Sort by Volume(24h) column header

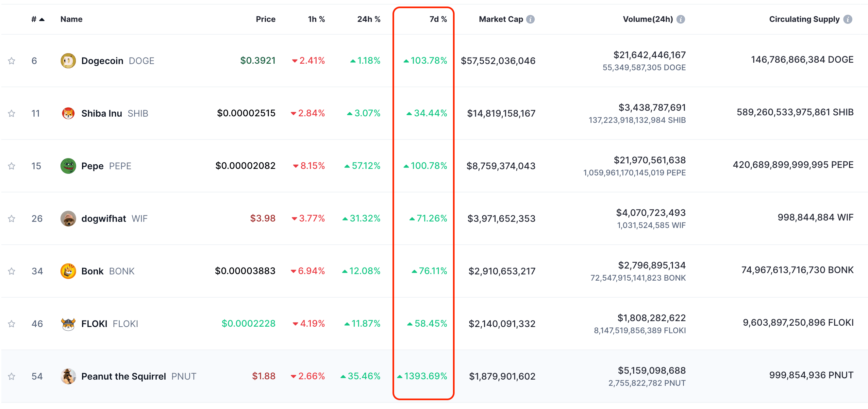click(x=648, y=19)
